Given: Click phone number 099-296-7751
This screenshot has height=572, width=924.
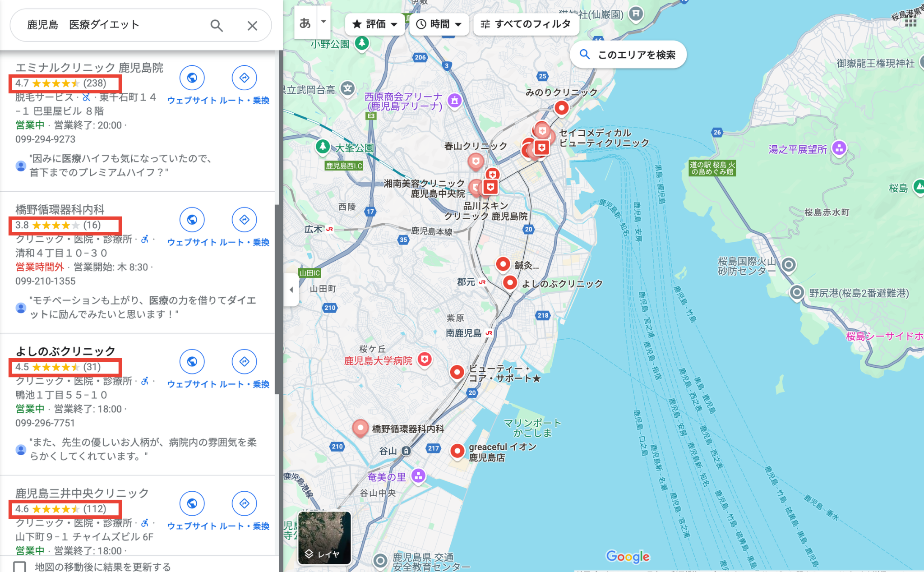Looking at the screenshot, I should (45, 423).
